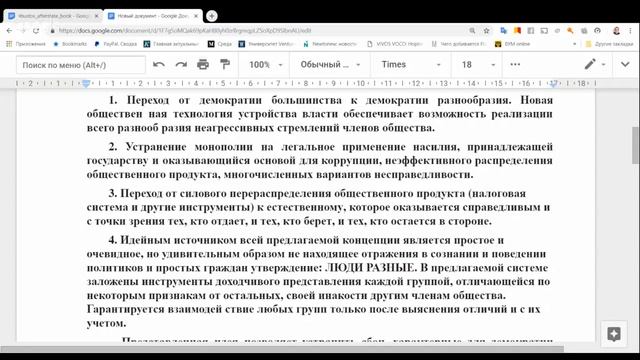Click the phrase ЛЮДИ РАЗНЫЕ in paragraph 4
The image size is (640, 360).
pyautogui.click(x=370, y=268)
